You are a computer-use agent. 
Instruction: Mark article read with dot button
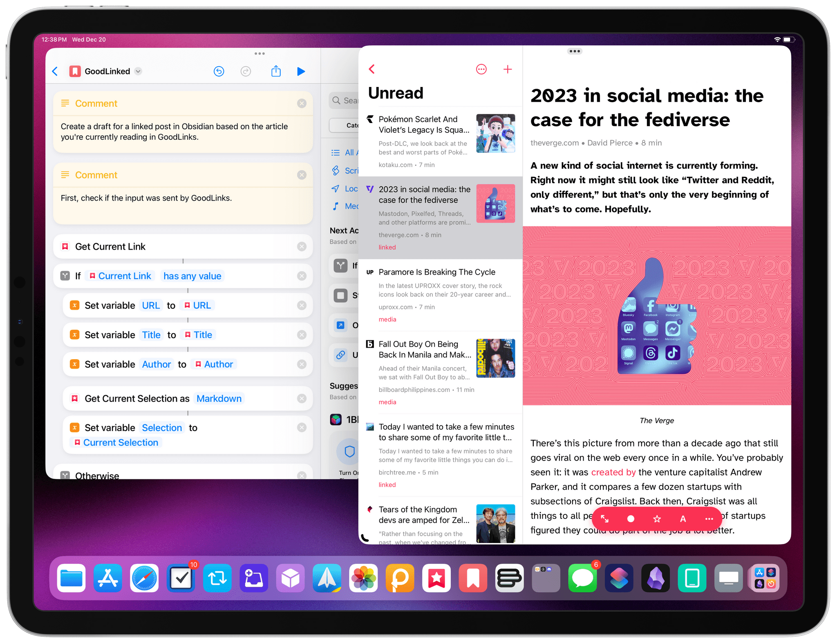(x=631, y=519)
